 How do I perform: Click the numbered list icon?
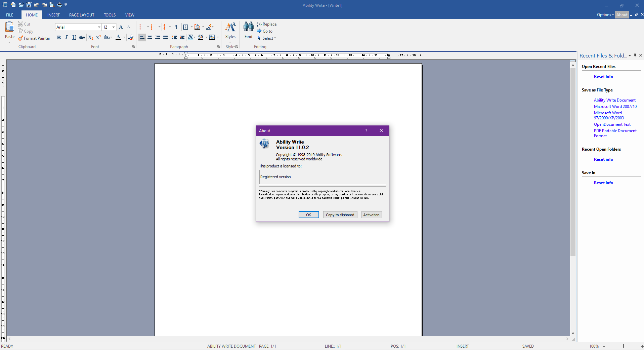coord(154,27)
